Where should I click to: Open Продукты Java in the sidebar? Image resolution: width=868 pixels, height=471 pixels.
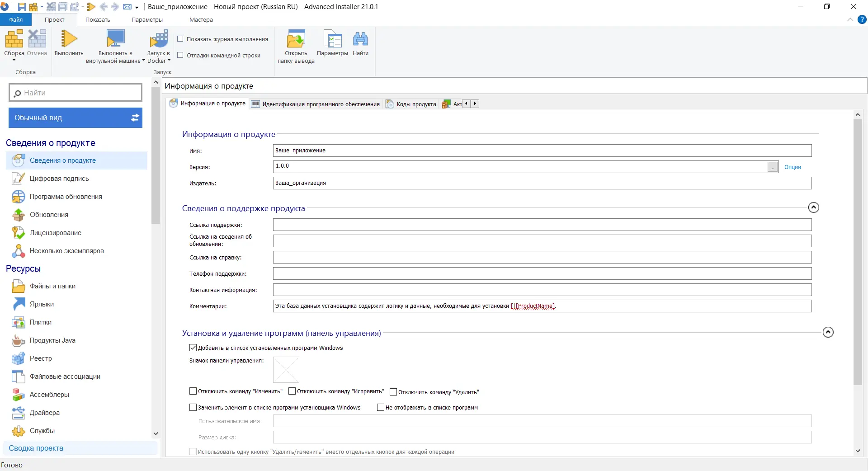pos(76,340)
